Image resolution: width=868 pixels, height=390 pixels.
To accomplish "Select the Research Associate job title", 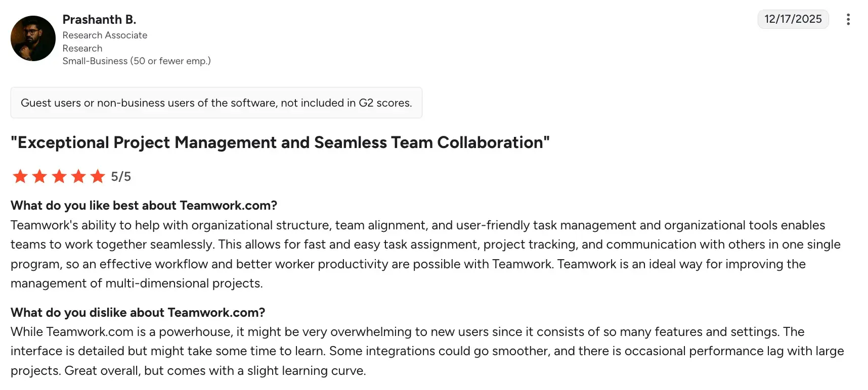I will (105, 35).
